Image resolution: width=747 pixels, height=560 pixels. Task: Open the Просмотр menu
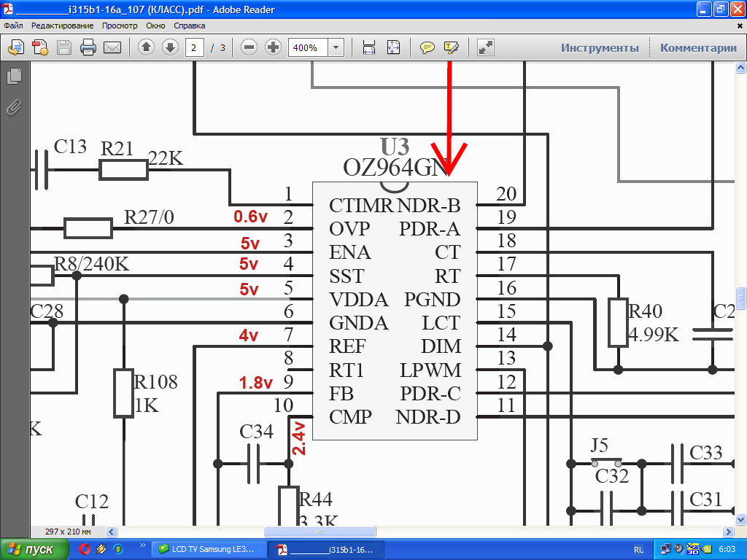tap(120, 26)
